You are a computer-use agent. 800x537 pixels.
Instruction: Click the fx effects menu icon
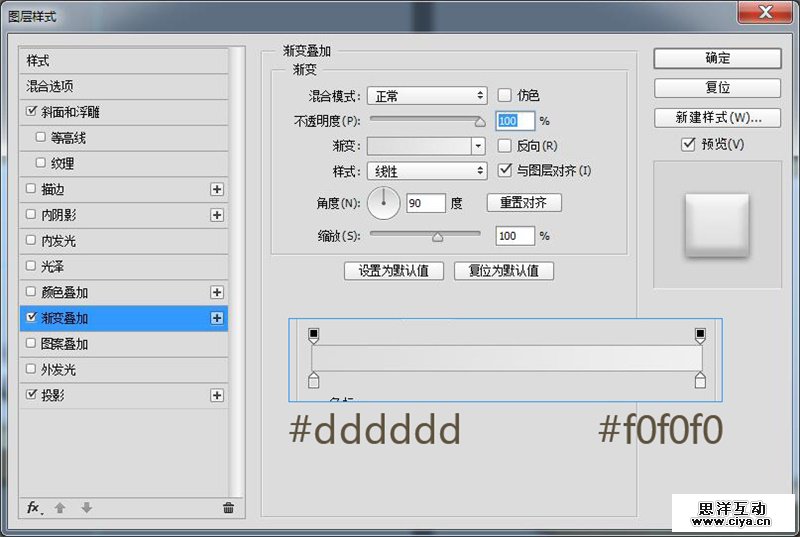(x=33, y=508)
